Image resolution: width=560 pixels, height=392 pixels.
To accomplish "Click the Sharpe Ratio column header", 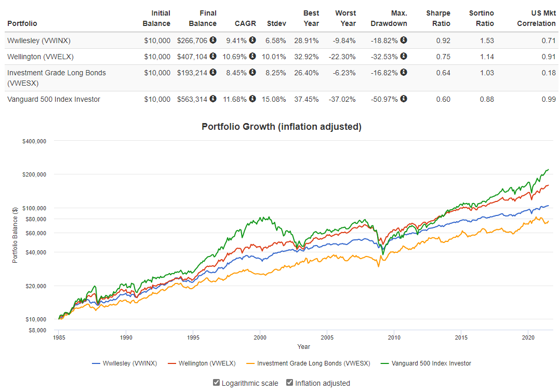I will [438, 18].
